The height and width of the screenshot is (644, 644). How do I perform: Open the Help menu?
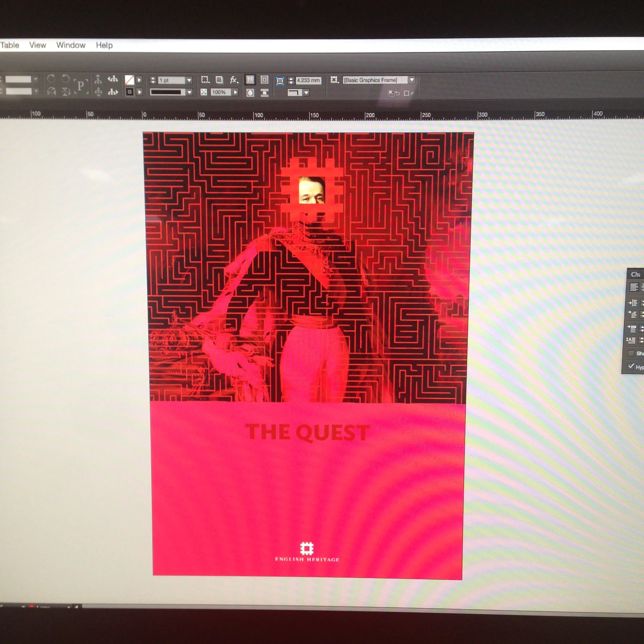(x=104, y=45)
